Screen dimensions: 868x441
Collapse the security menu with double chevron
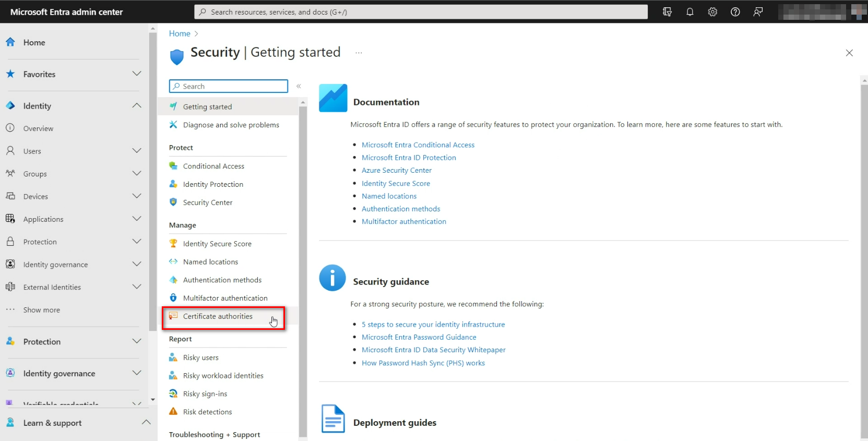[x=299, y=86]
